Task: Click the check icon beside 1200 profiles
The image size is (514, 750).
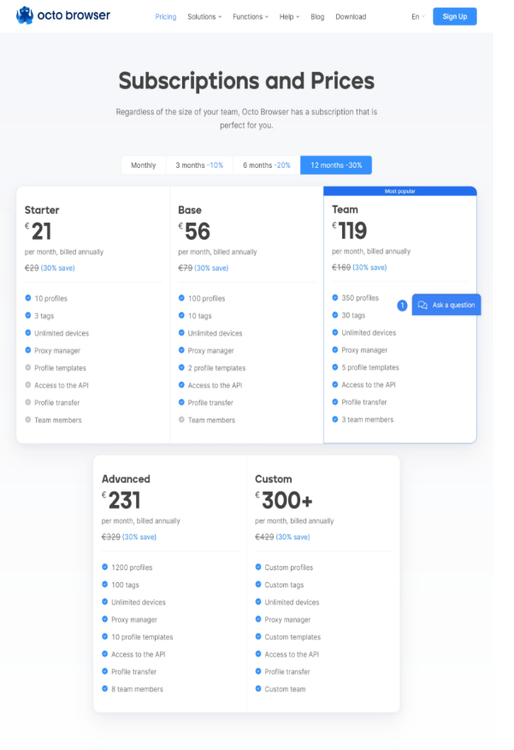Action: pos(105,567)
